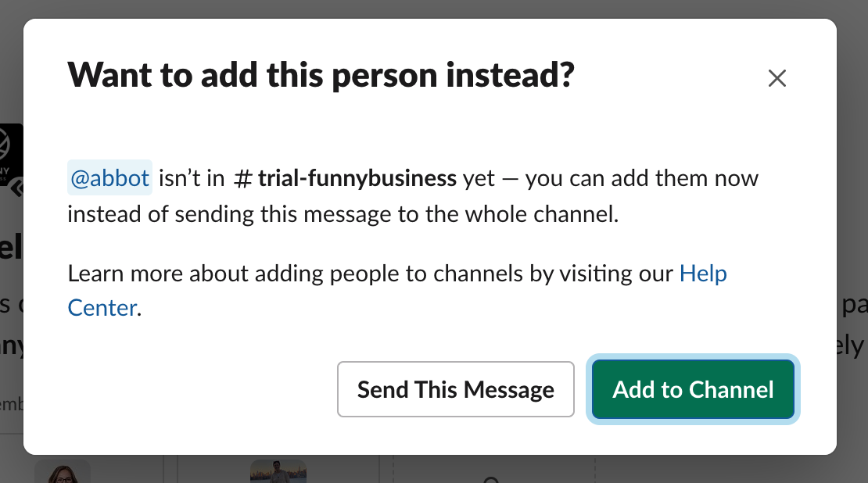Viewport: 868px width, 483px height.
Task: Click the hash symbol before trial-funnybusiness
Action: click(x=243, y=179)
